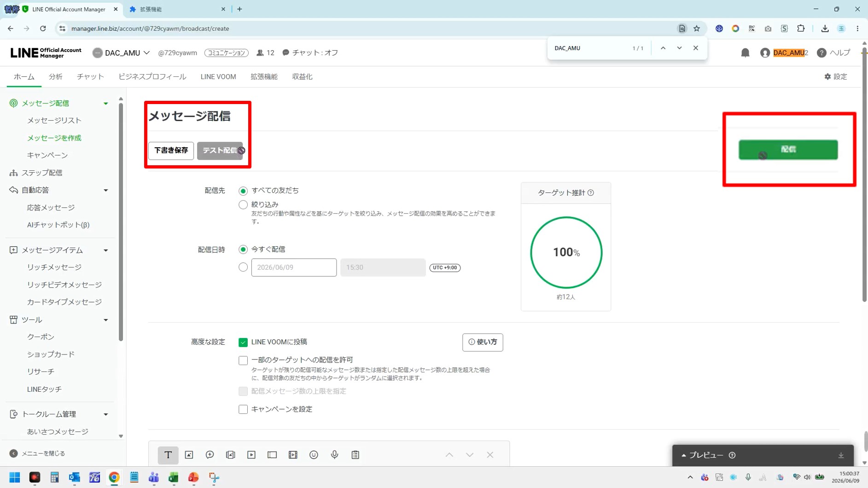Click 下書き保存 button

coord(171,151)
